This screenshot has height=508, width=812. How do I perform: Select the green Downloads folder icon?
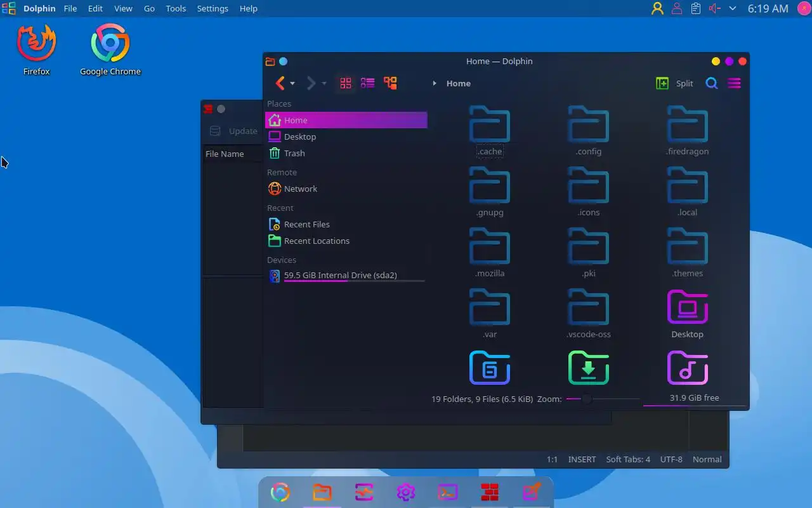click(x=589, y=368)
